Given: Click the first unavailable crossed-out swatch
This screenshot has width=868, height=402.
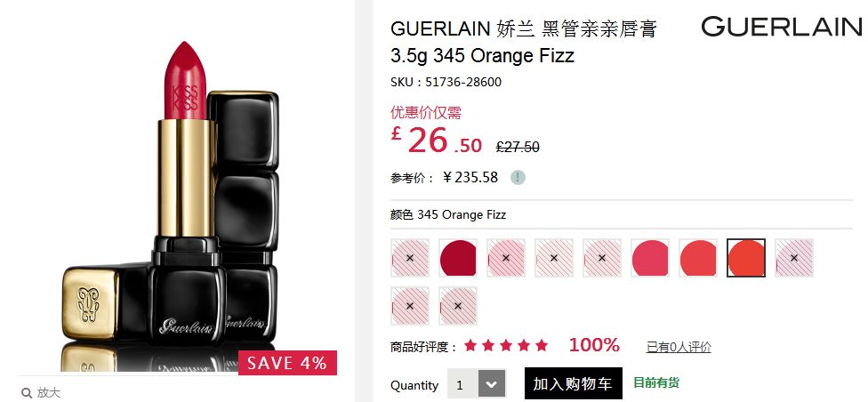Looking at the screenshot, I should click(x=410, y=258).
